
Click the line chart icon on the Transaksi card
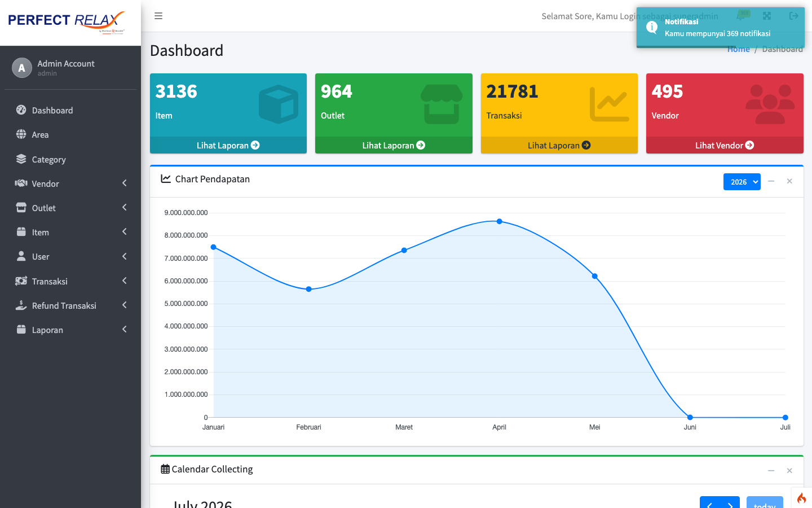coord(609,104)
